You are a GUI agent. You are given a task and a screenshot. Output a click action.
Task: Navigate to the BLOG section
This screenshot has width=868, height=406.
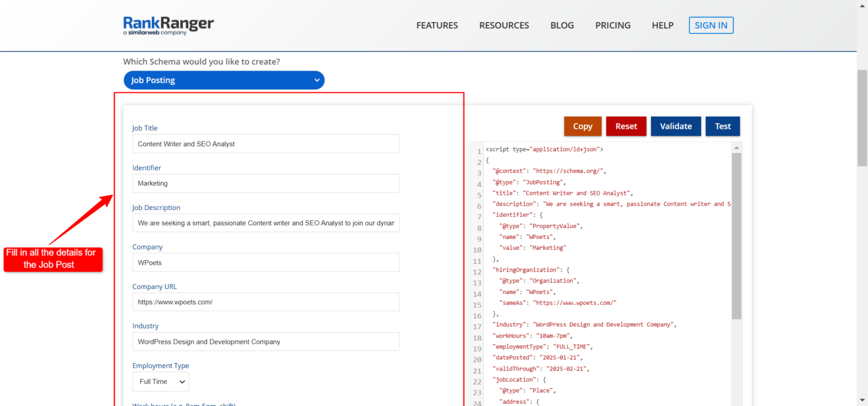(x=562, y=25)
